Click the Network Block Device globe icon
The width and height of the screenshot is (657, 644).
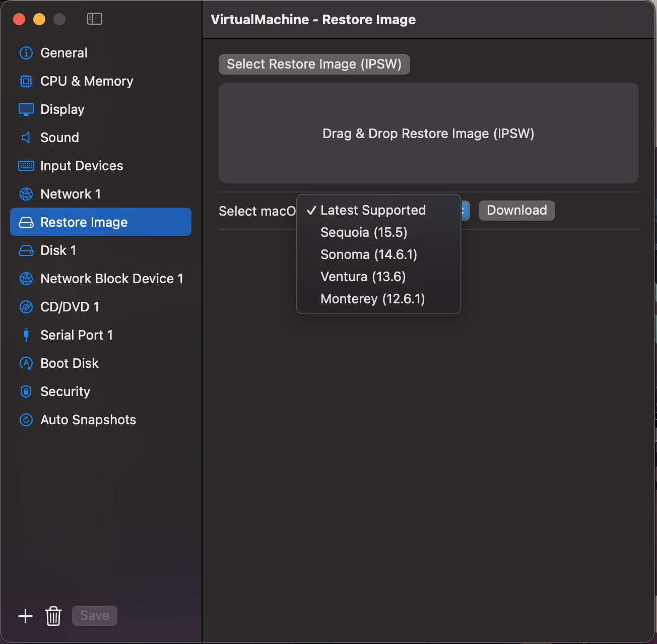coord(26,279)
